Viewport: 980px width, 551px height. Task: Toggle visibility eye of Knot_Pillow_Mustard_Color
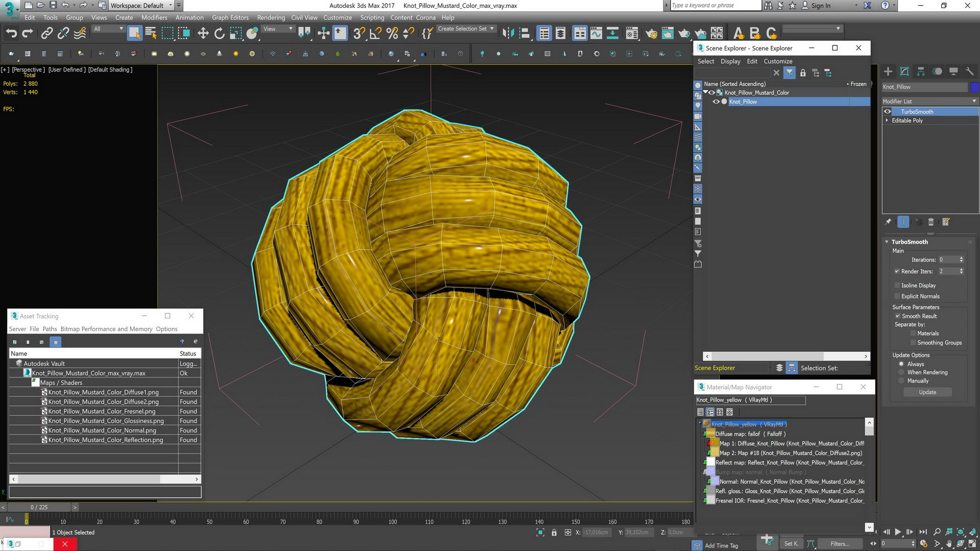[712, 92]
